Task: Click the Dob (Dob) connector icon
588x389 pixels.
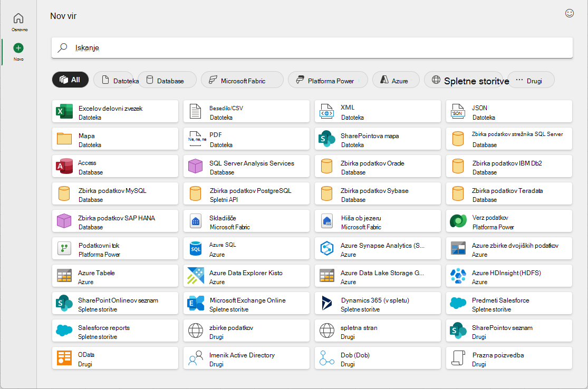Action: (x=326, y=357)
